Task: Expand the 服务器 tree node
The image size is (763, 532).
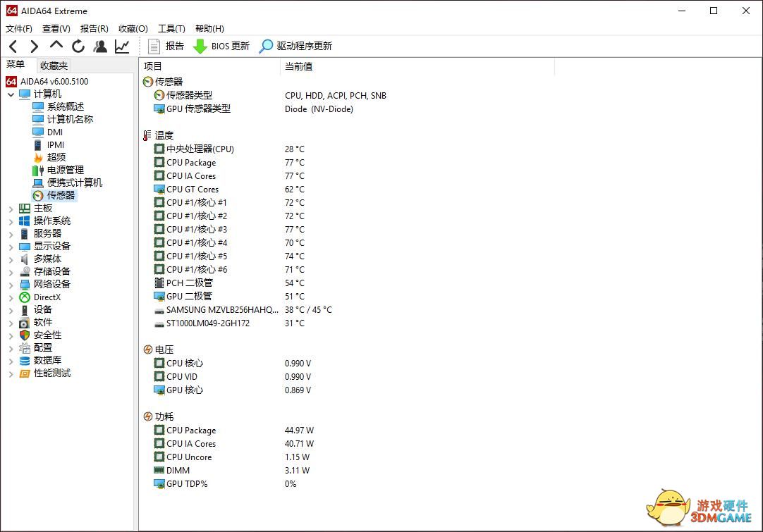Action: (11, 234)
